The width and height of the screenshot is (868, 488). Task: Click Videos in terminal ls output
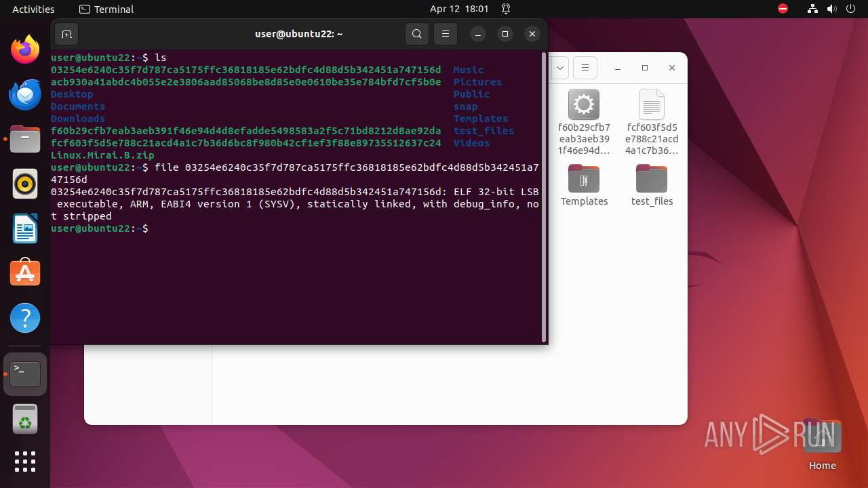pyautogui.click(x=472, y=143)
